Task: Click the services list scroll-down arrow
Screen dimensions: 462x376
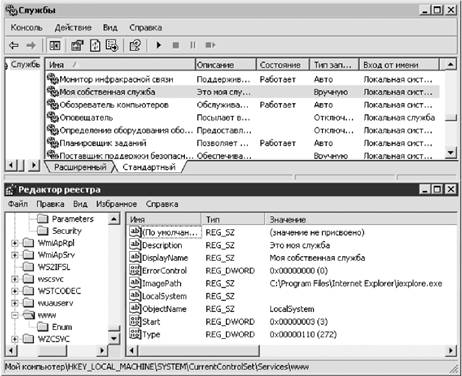Action: click(451, 153)
